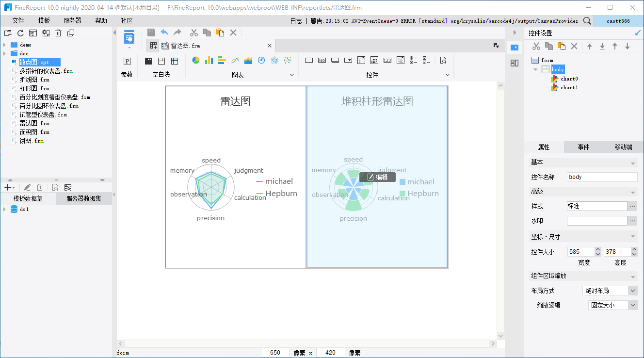Click the 编辑 button on the chart
Screen dimensions: 644x358
(x=377, y=177)
